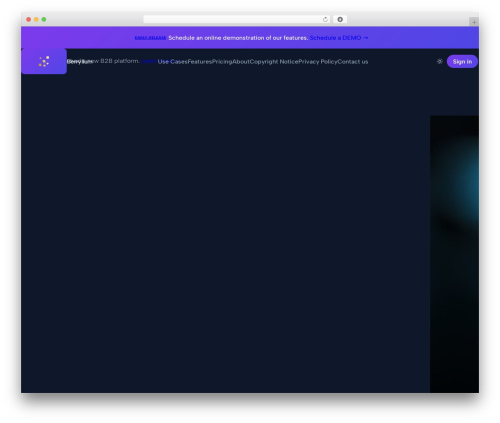The image size is (500, 423).
Task: Open the Copyright Notice page
Action: [274, 62]
